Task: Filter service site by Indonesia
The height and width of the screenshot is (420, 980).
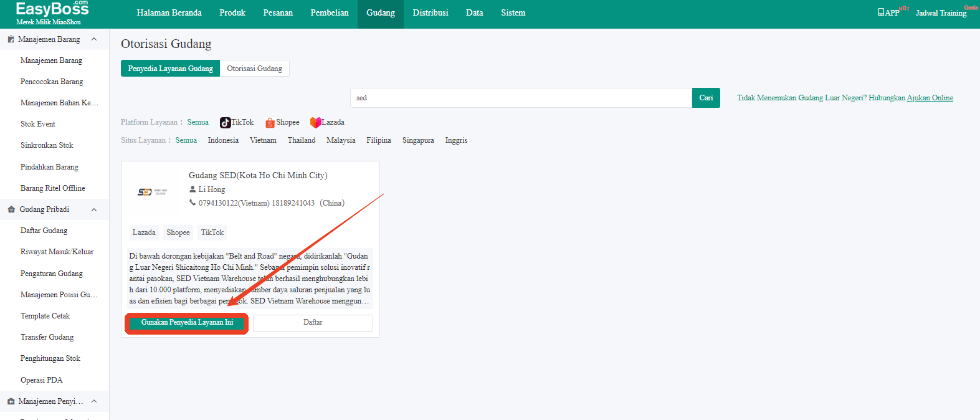Action: 223,140
